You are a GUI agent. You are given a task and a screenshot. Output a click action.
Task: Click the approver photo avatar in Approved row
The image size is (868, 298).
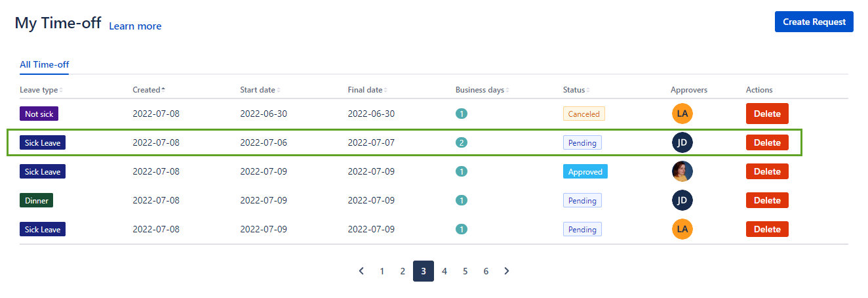682,171
